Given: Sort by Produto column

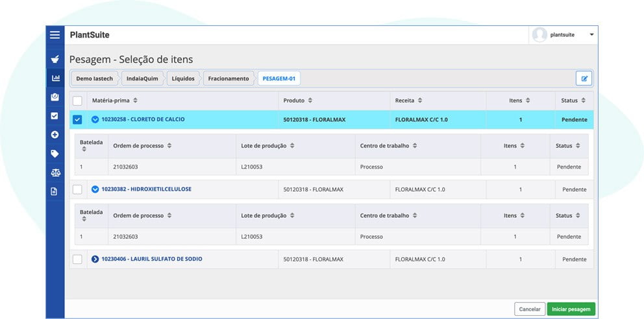Looking at the screenshot, I should pos(298,100).
